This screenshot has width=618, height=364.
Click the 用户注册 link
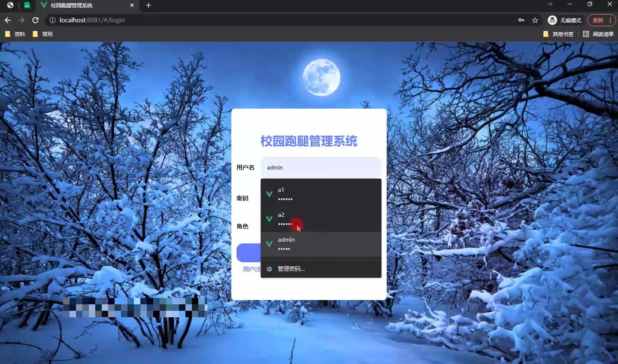pos(251,269)
